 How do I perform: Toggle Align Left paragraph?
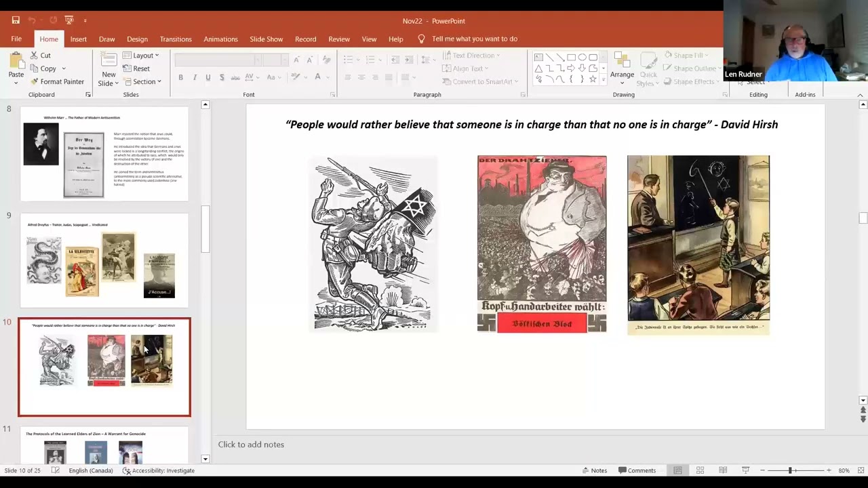coord(348,77)
